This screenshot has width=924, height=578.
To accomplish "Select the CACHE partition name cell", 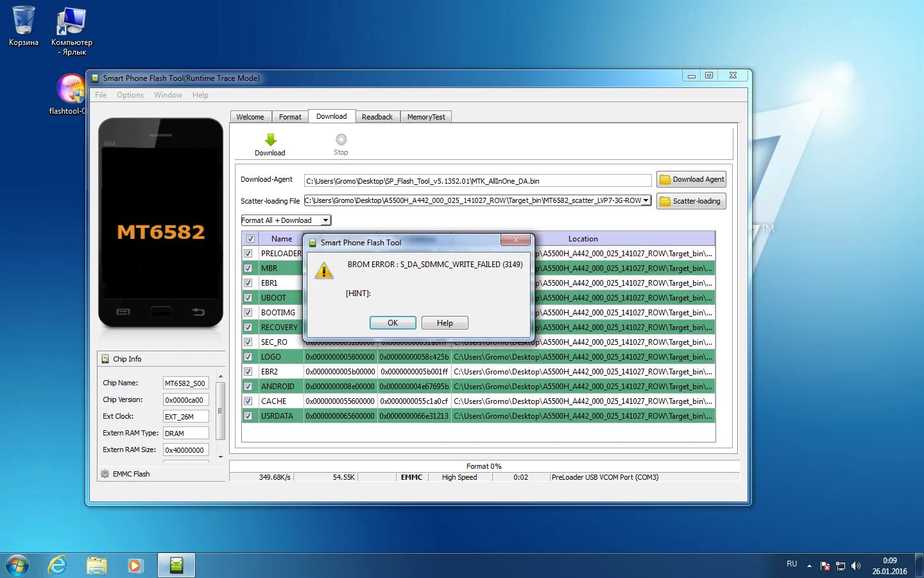I will [280, 401].
